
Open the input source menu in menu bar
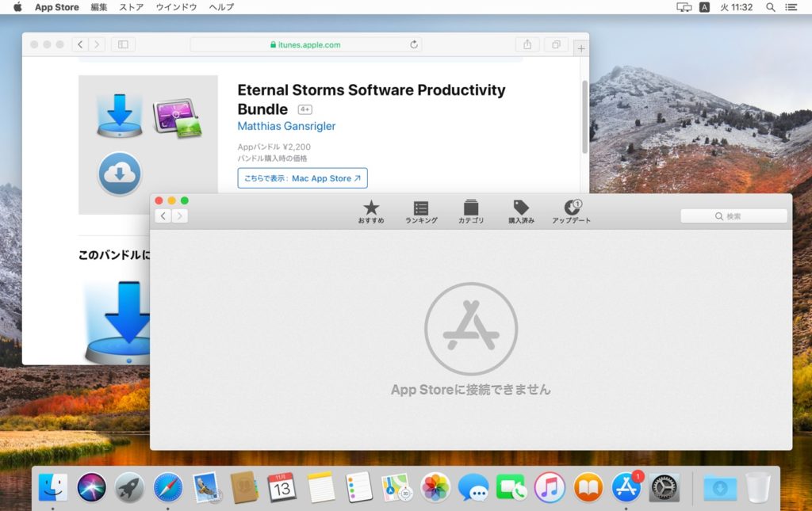pyautogui.click(x=704, y=7)
